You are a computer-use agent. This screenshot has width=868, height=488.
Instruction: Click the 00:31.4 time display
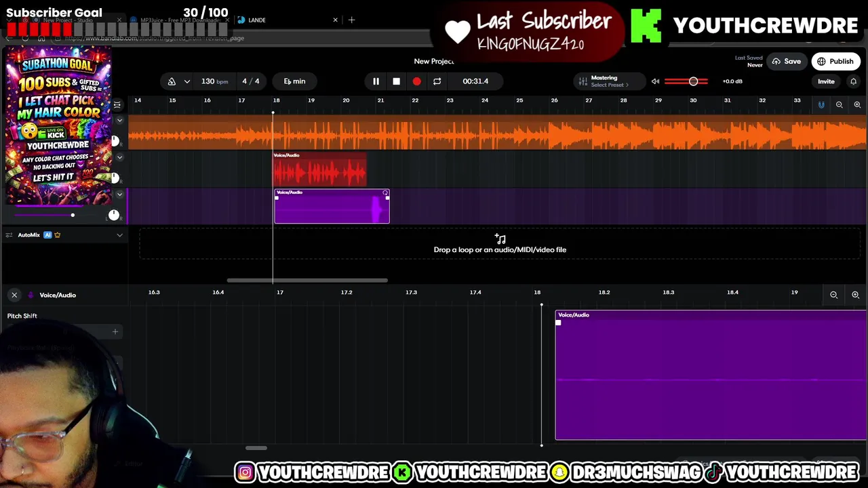coord(475,81)
